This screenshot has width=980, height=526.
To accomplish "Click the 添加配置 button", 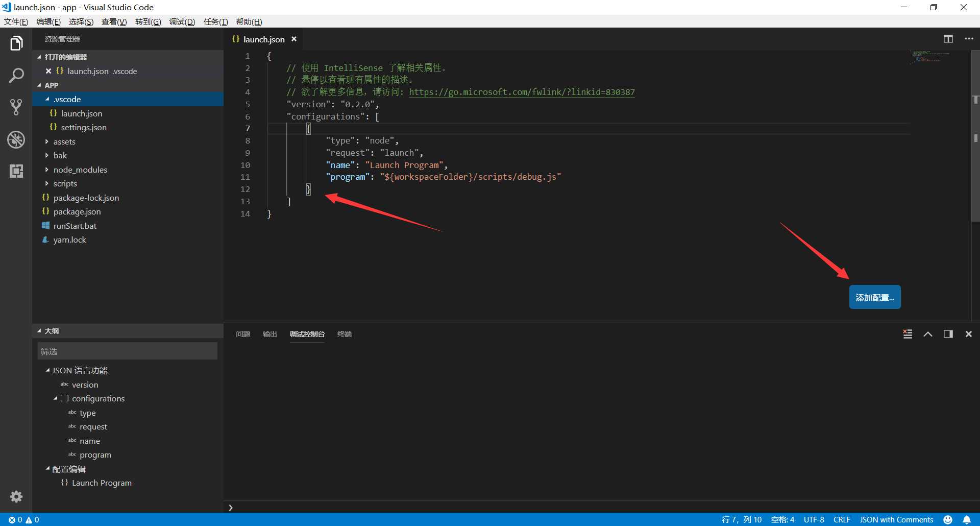I will pos(875,297).
